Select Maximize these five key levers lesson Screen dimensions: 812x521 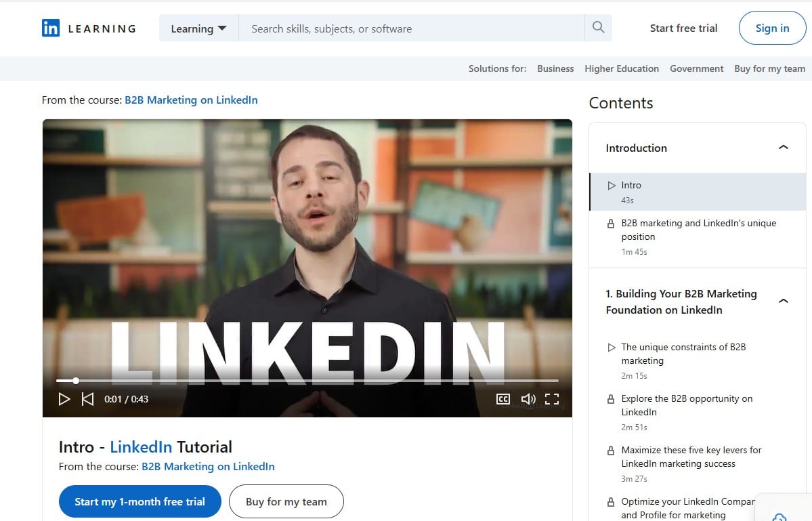pos(698,463)
